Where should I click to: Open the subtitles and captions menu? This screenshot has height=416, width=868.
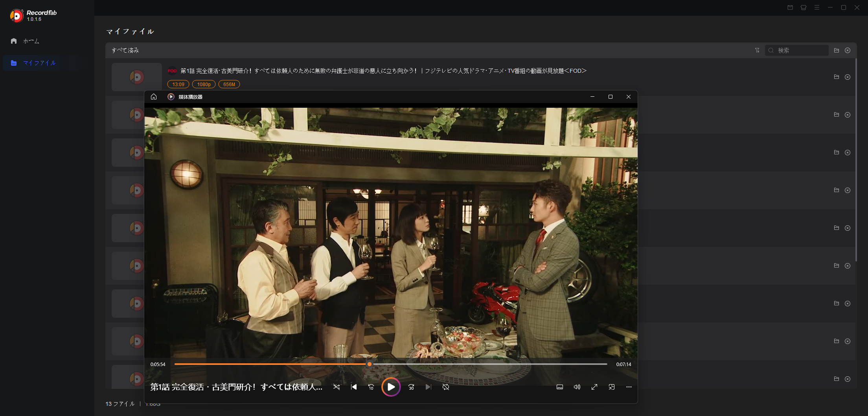tap(560, 387)
